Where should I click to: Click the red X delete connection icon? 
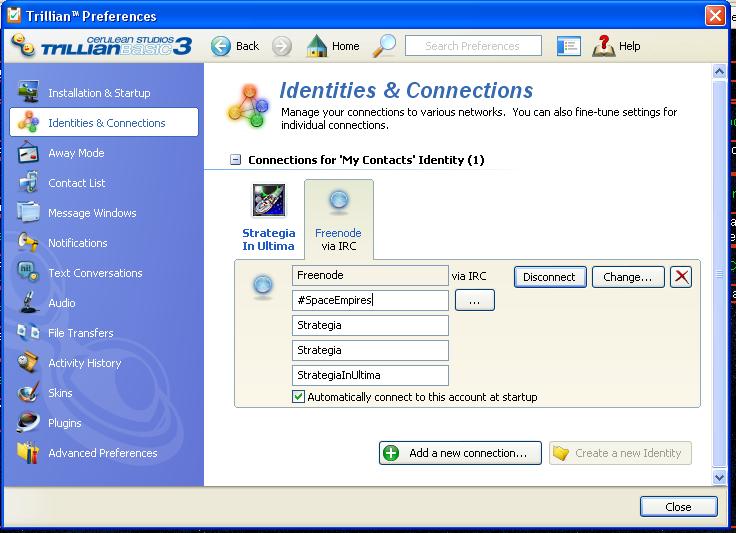point(681,277)
